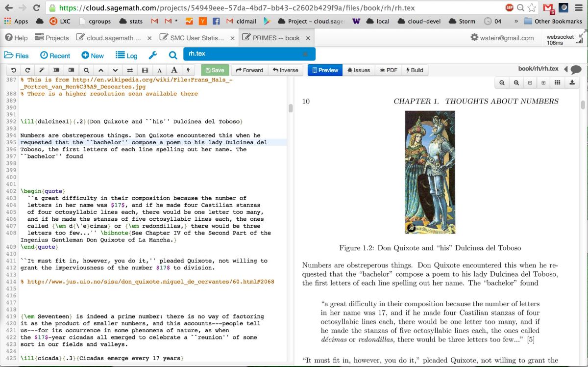This screenshot has height=367, width=588.
Task: Click the picture overlay icon on Don Quixote figure
Action: coord(411,228)
